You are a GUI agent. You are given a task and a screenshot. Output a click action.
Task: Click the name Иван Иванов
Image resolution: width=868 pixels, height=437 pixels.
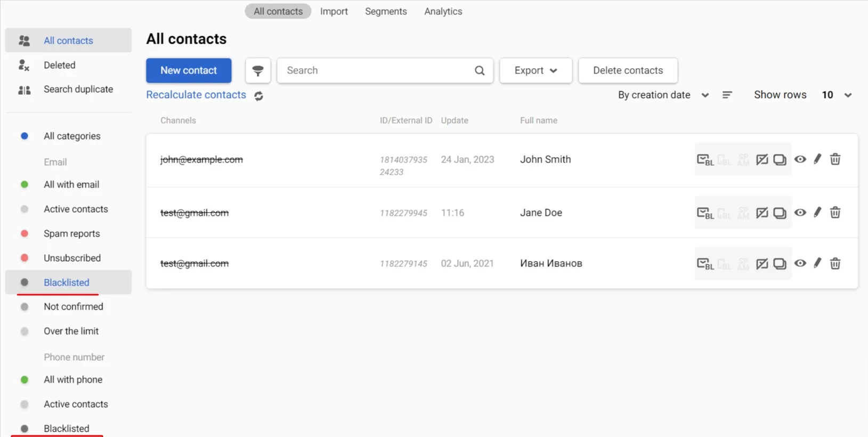click(551, 263)
